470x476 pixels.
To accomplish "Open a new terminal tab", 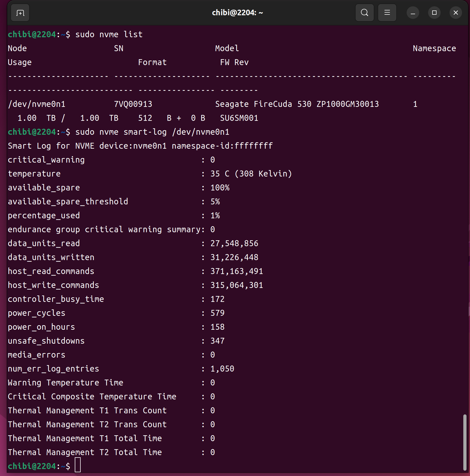I will 20,13.
